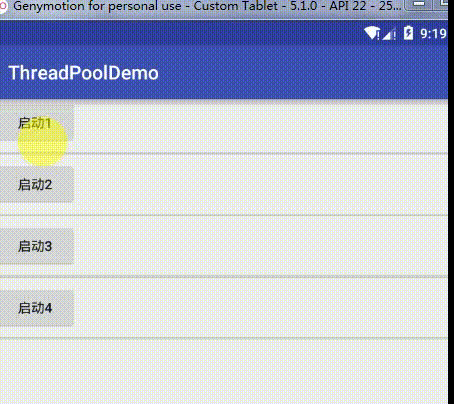This screenshot has height=404, width=454.
Task: Click the yellow touch indicator circle
Action: click(x=42, y=143)
